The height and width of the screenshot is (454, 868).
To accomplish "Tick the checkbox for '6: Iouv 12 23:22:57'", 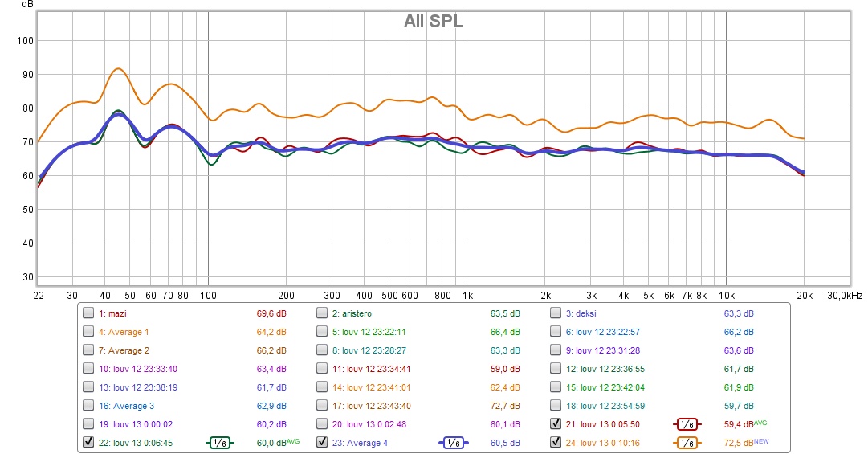I will (555, 332).
